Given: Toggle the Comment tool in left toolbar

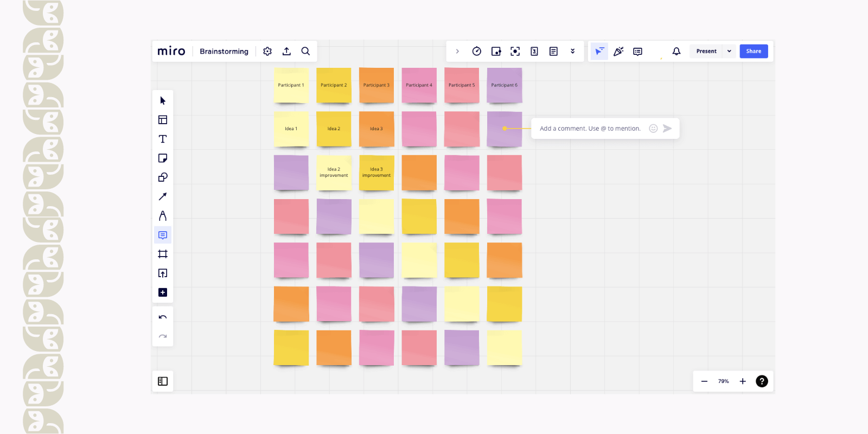Looking at the screenshot, I should (163, 235).
